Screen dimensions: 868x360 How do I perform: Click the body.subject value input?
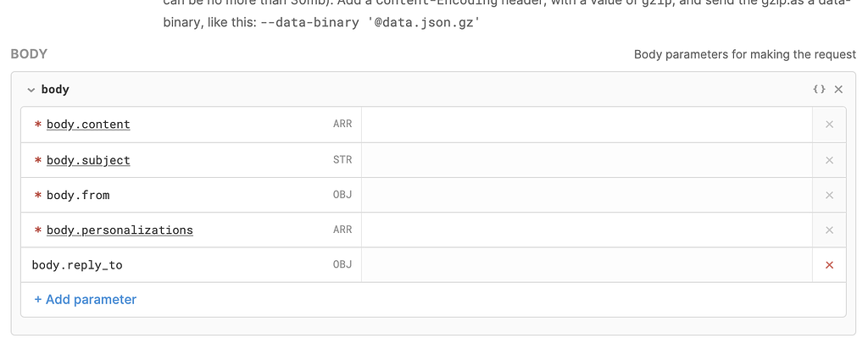tap(587, 160)
